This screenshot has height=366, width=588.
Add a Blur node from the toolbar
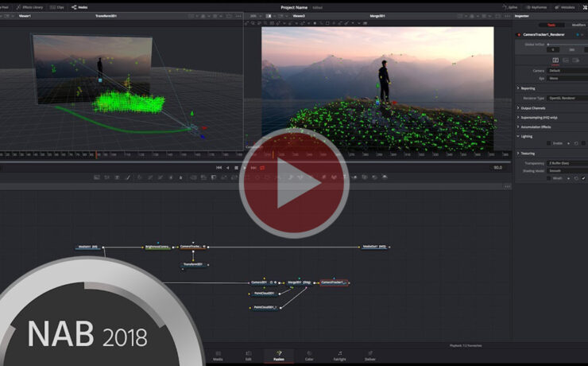180,177
